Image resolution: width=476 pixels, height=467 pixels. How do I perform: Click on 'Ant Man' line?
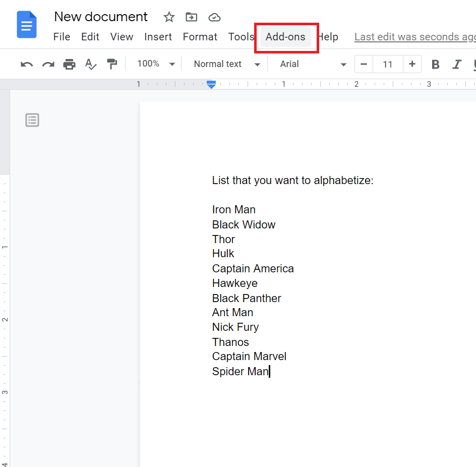(232, 313)
